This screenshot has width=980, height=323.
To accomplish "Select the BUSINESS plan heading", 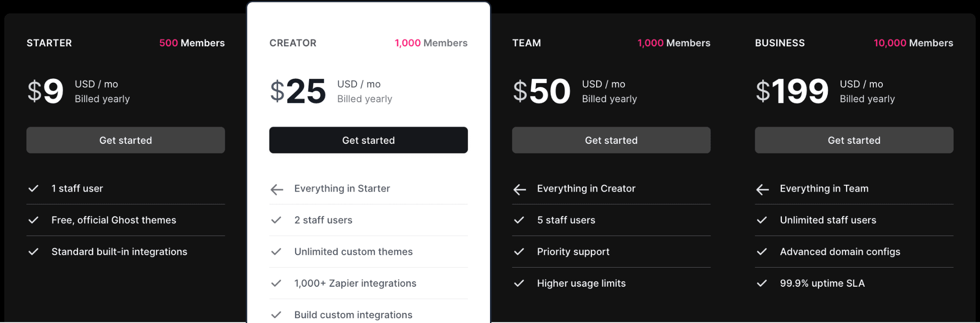I will click(780, 43).
